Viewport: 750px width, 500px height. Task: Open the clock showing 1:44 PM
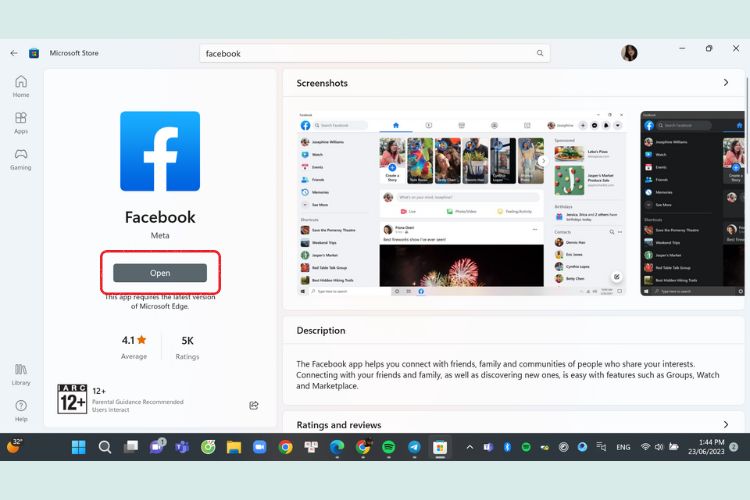tap(706, 447)
